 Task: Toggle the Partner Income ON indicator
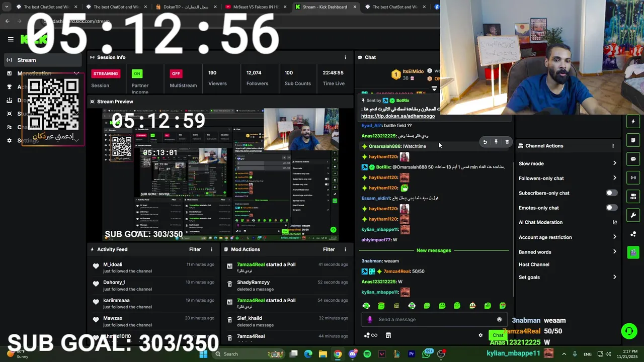[x=137, y=73]
